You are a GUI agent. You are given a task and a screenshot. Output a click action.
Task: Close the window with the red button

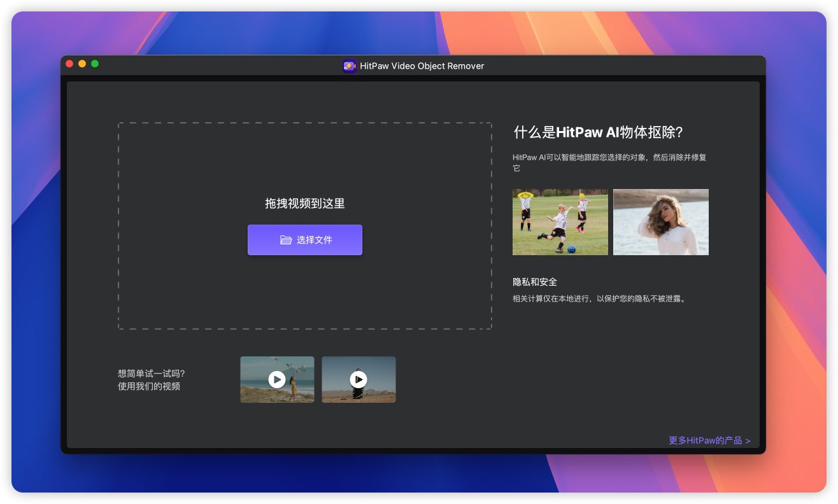point(69,64)
